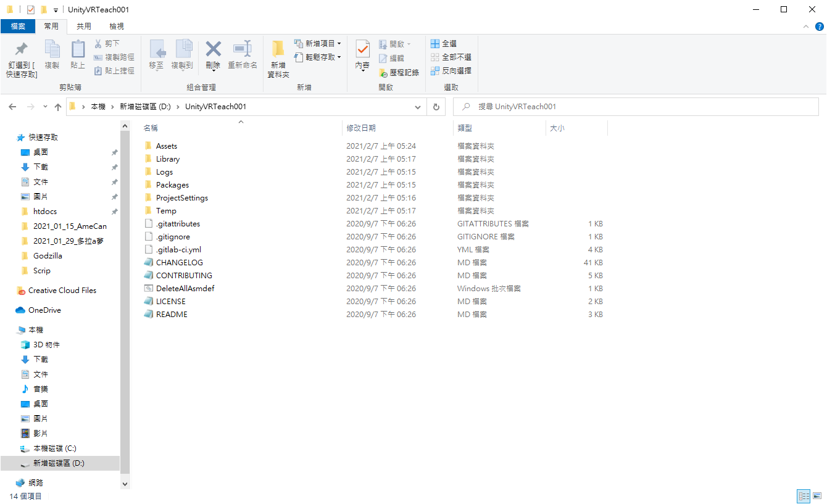Switch to the Share (共用) tab
This screenshot has height=504, width=827.
pos(84,27)
